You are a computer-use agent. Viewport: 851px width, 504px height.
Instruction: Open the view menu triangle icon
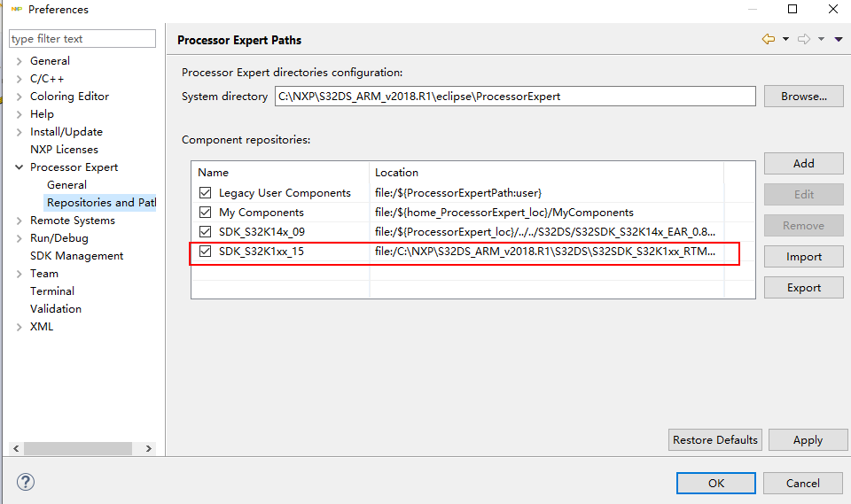(839, 39)
